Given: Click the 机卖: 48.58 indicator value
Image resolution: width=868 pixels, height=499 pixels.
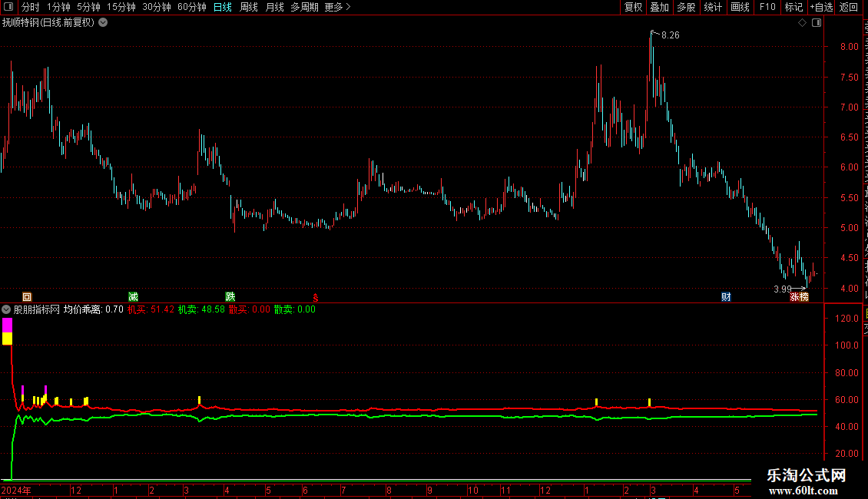Looking at the screenshot, I should click(201, 309).
